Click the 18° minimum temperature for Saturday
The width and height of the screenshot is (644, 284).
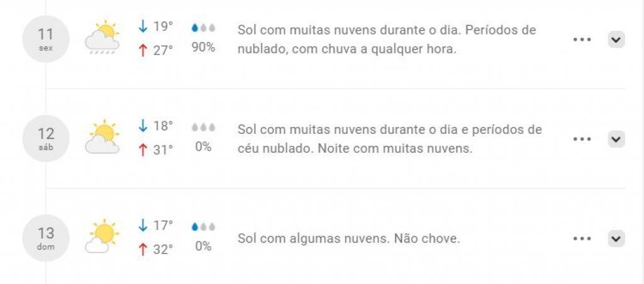pyautogui.click(x=156, y=126)
